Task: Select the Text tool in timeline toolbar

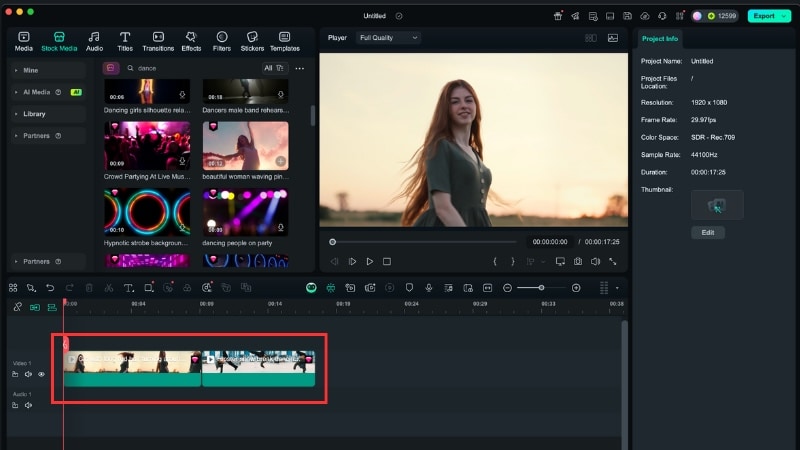Action: tap(129, 288)
